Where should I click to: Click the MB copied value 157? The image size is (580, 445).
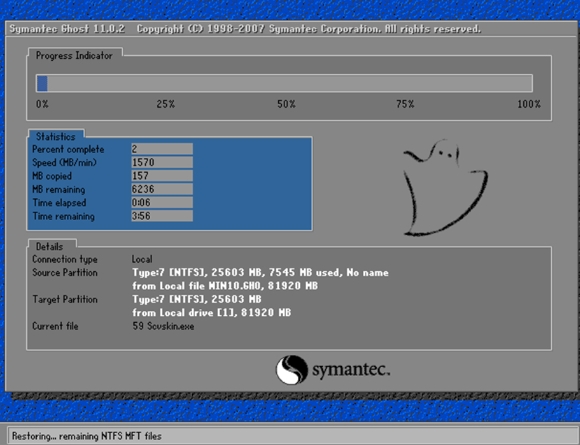162,176
